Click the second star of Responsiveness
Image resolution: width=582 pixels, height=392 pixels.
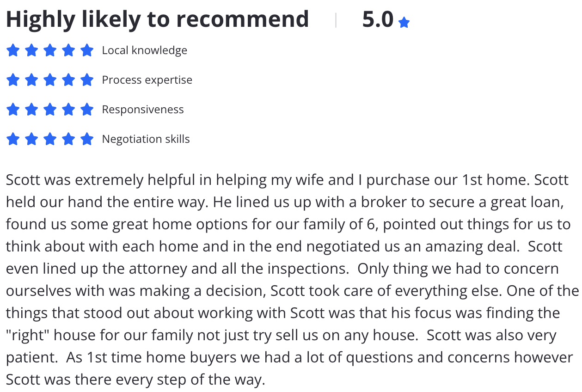pyautogui.click(x=31, y=109)
